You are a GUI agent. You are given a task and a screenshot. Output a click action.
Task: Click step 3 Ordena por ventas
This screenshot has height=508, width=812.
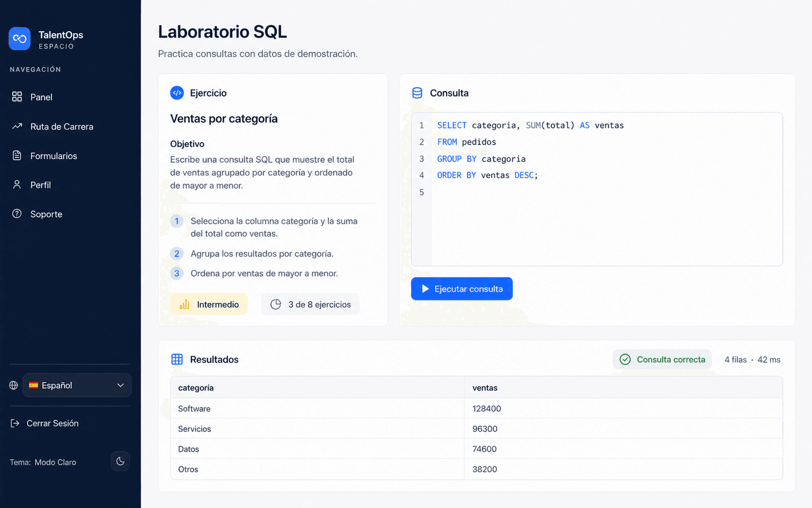point(264,273)
